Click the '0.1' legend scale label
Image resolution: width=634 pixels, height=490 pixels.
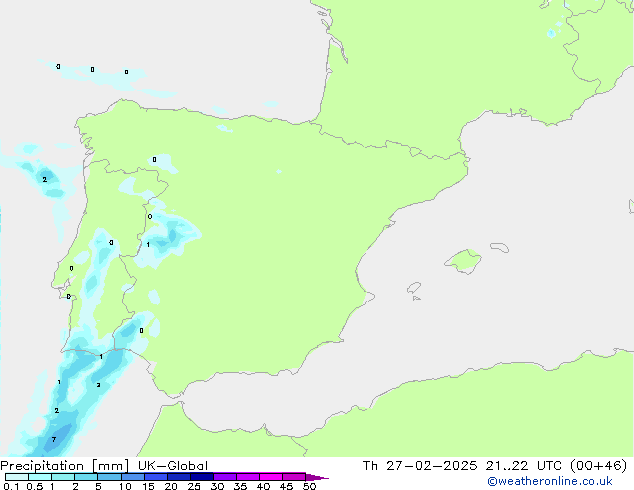(11, 486)
